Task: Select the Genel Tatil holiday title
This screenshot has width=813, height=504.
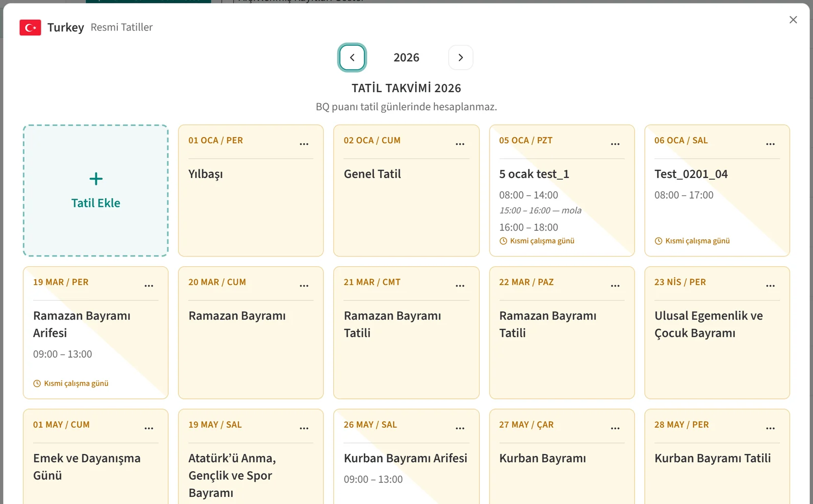Action: click(x=372, y=174)
